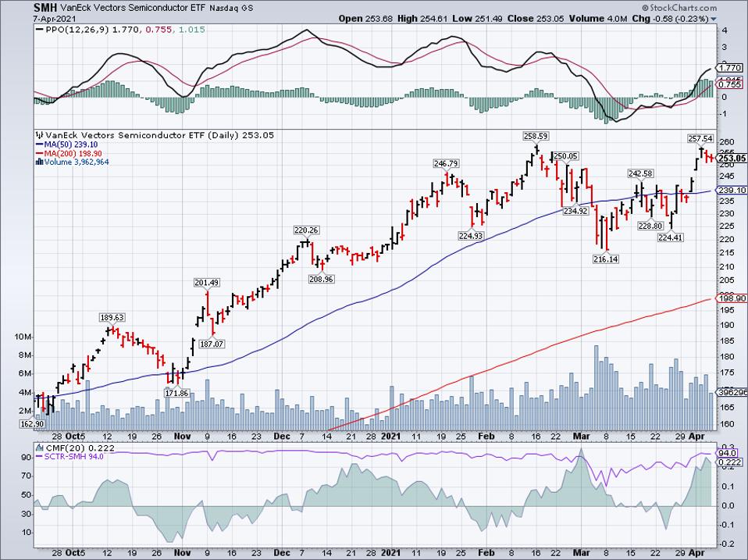748x560 pixels.
Task: Click the MA(200) 198.90 legend text
Action: (73, 154)
